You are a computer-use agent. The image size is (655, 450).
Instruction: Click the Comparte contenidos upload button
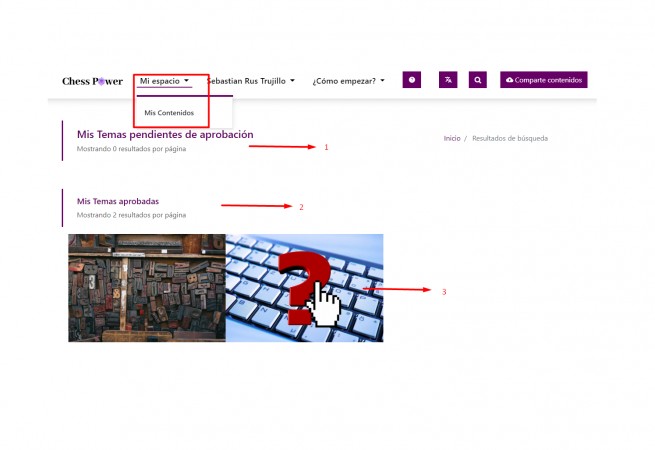[543, 80]
